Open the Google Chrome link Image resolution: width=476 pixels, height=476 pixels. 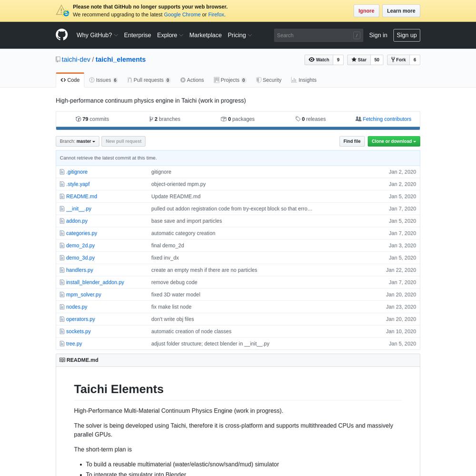pos(182,15)
